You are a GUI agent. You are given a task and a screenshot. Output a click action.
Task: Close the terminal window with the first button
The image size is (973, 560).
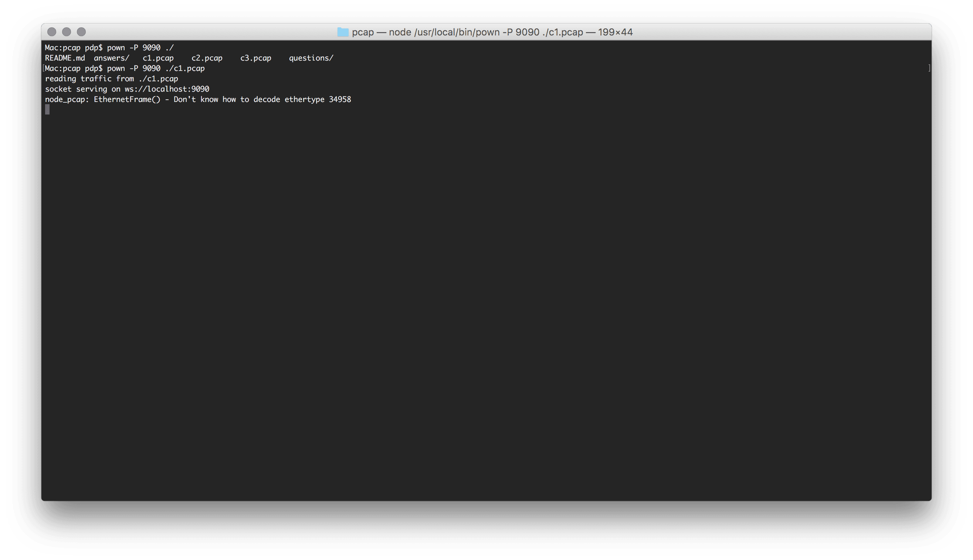click(52, 32)
